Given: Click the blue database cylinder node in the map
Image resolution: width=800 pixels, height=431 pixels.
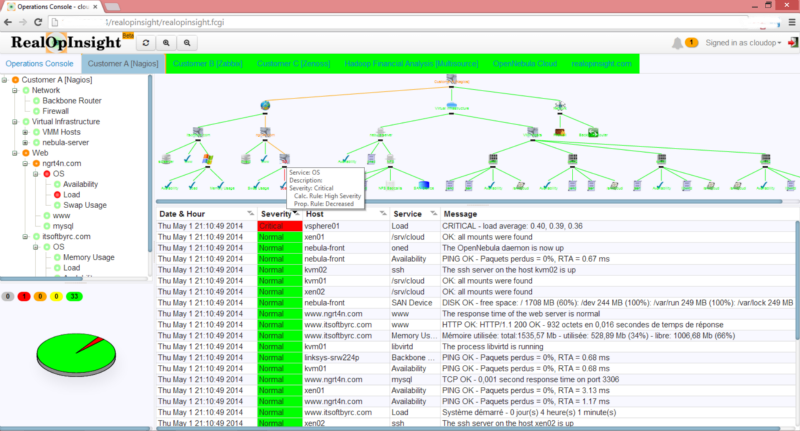Looking at the screenshot, I should point(423,185).
